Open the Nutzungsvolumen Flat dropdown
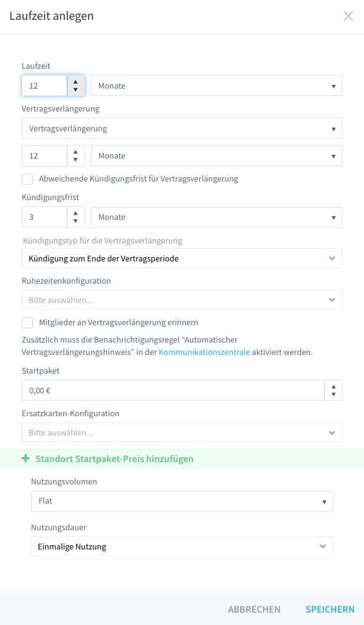The width and height of the screenshot is (364, 625). click(x=182, y=501)
